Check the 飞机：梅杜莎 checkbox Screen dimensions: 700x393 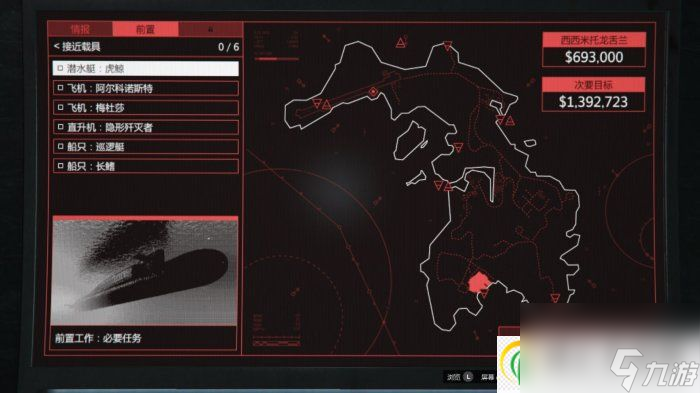tap(60, 108)
